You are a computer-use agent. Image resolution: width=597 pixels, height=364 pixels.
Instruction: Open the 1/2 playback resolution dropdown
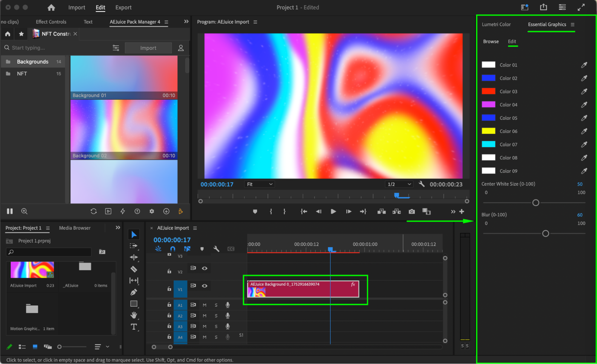click(x=399, y=184)
